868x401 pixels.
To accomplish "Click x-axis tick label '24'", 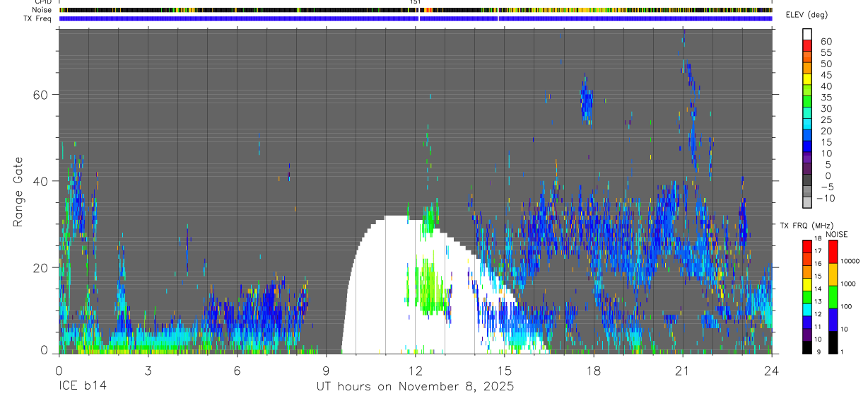I will point(772,371).
